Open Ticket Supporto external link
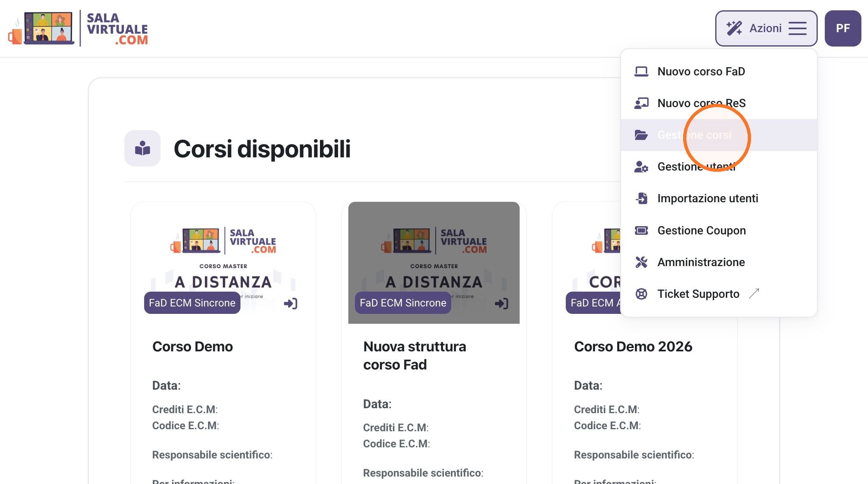This screenshot has height=484, width=868. click(x=719, y=294)
